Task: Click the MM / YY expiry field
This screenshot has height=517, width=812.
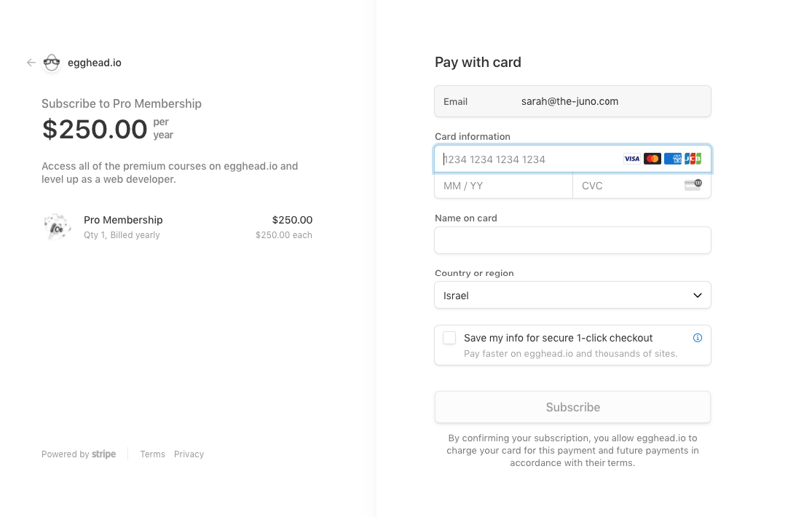Action: [x=503, y=186]
